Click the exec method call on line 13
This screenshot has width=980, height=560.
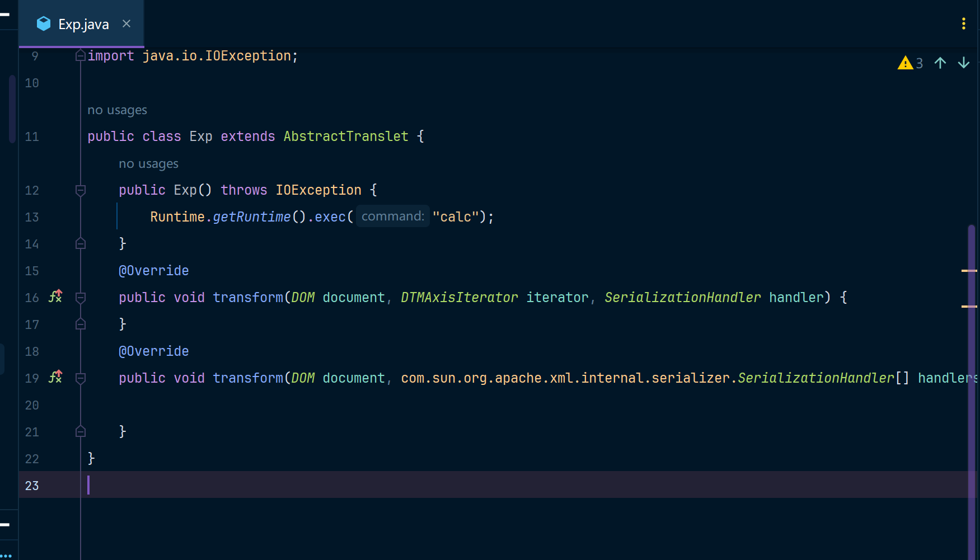(x=330, y=217)
